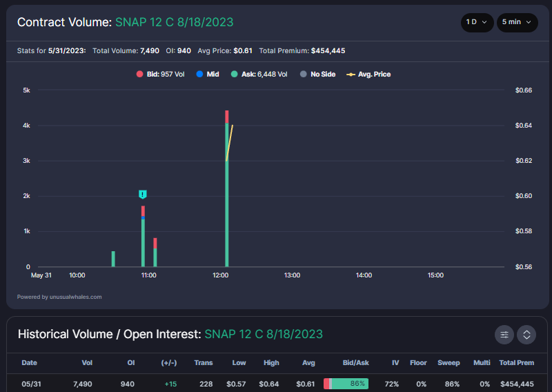This screenshot has width=552, height=392.
Task: Sort by the Bid/Ask column header
Action: click(x=355, y=363)
